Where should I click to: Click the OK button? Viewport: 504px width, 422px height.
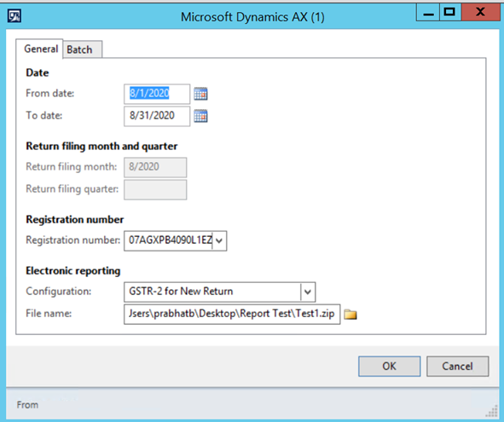coord(389,366)
